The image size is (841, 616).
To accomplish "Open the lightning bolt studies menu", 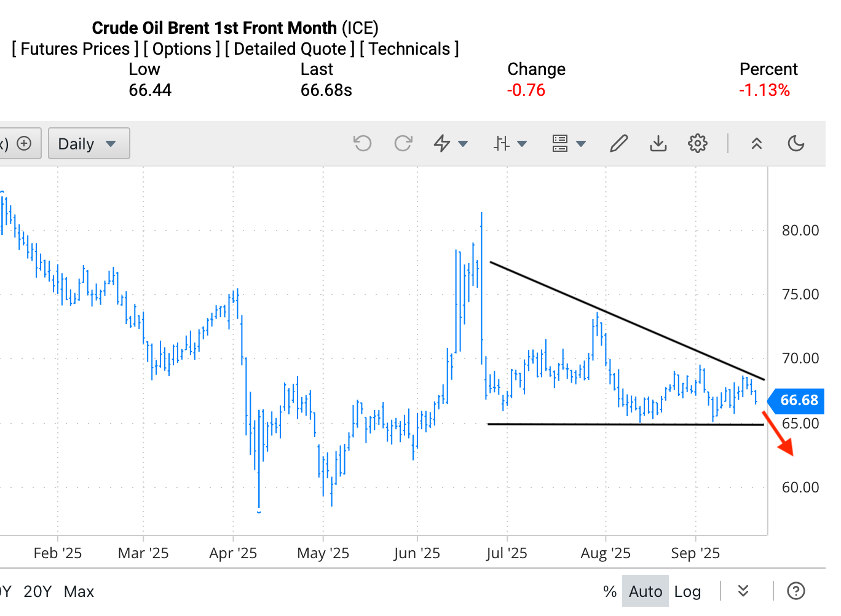I will tap(442, 144).
